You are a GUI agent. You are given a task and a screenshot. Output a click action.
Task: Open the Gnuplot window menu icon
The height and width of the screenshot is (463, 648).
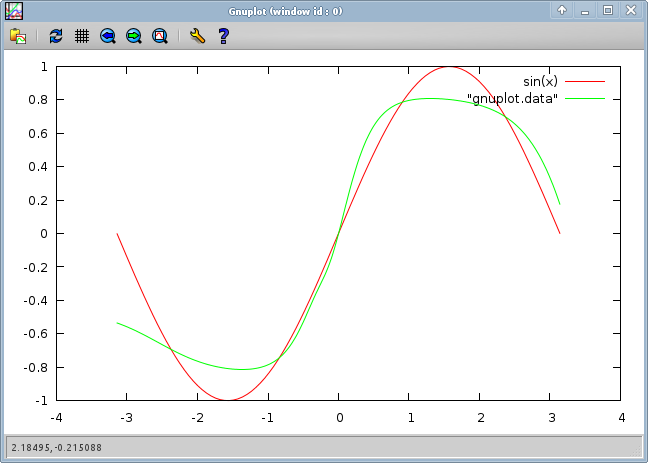[14, 10]
